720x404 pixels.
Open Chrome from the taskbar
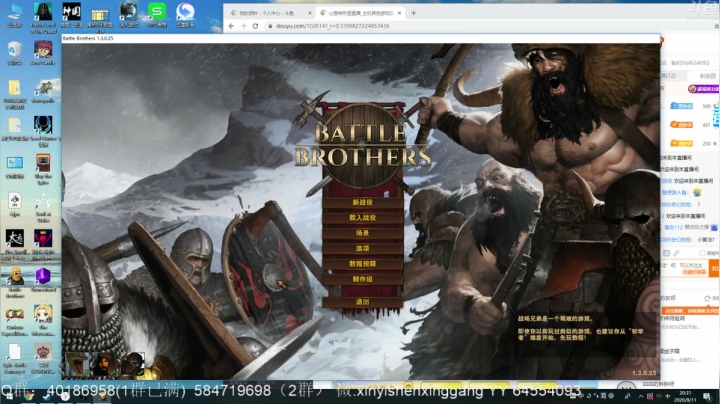pyautogui.click(x=29, y=396)
